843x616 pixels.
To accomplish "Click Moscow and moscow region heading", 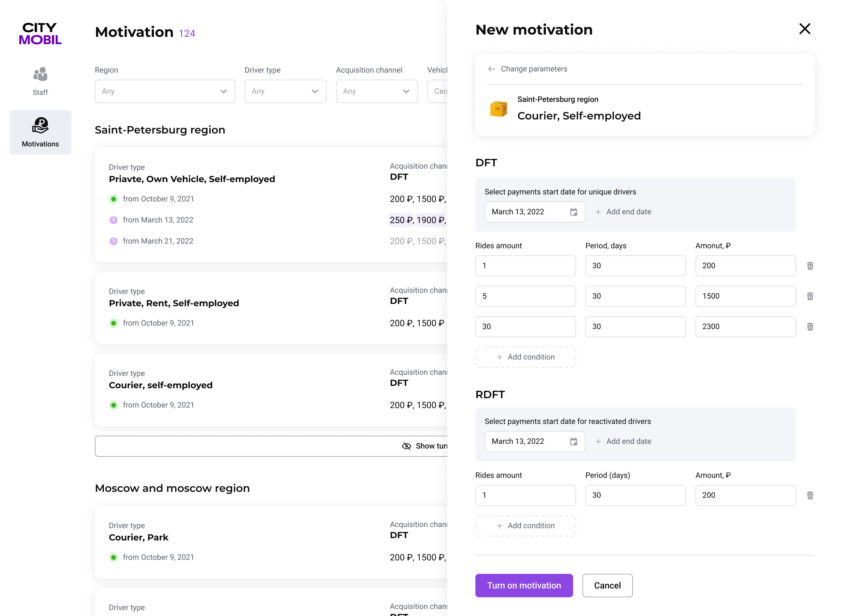I will [x=172, y=488].
